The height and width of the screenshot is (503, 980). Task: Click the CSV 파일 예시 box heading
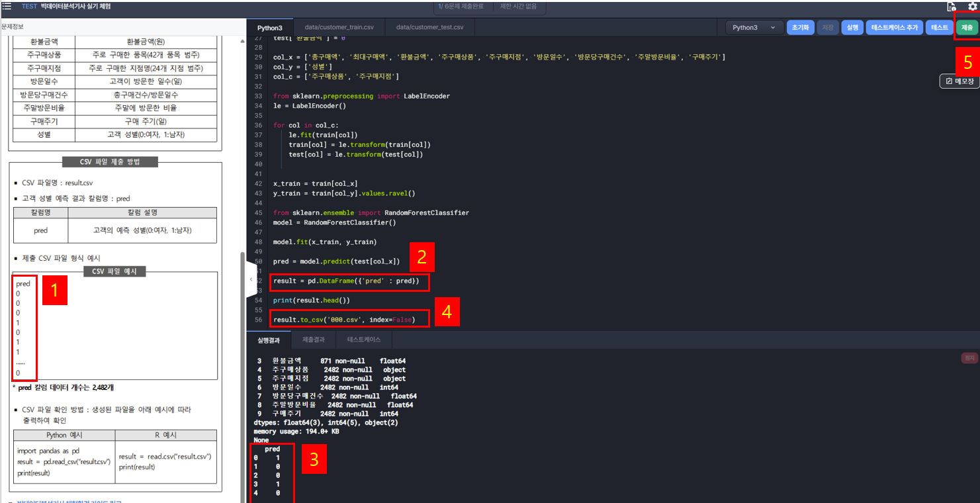click(x=114, y=271)
